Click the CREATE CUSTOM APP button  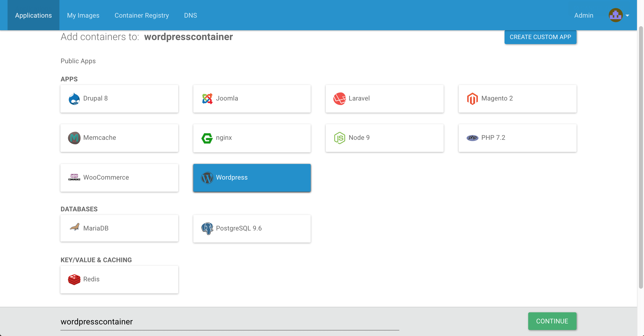tap(540, 37)
